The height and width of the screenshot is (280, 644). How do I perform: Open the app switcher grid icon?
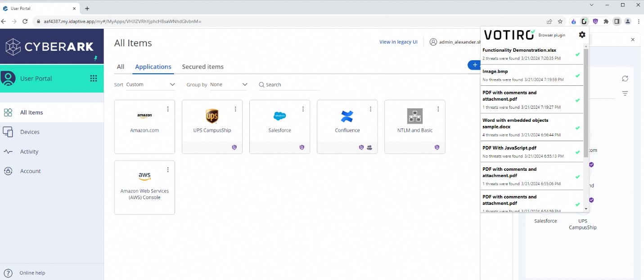[94, 78]
